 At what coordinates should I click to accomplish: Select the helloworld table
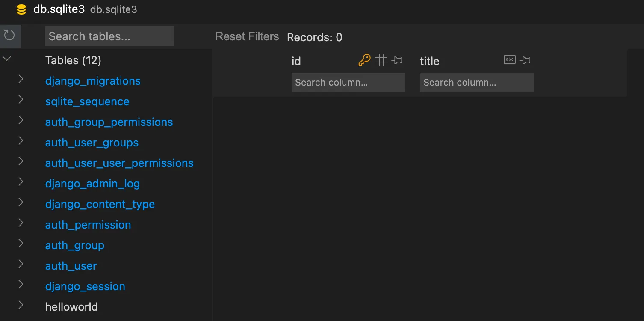[x=71, y=307]
